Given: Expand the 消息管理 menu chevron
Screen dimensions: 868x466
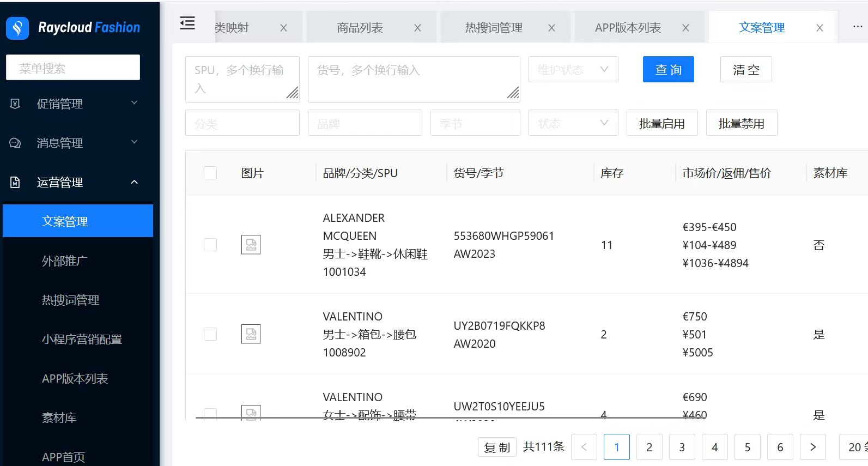Looking at the screenshot, I should tap(134, 142).
